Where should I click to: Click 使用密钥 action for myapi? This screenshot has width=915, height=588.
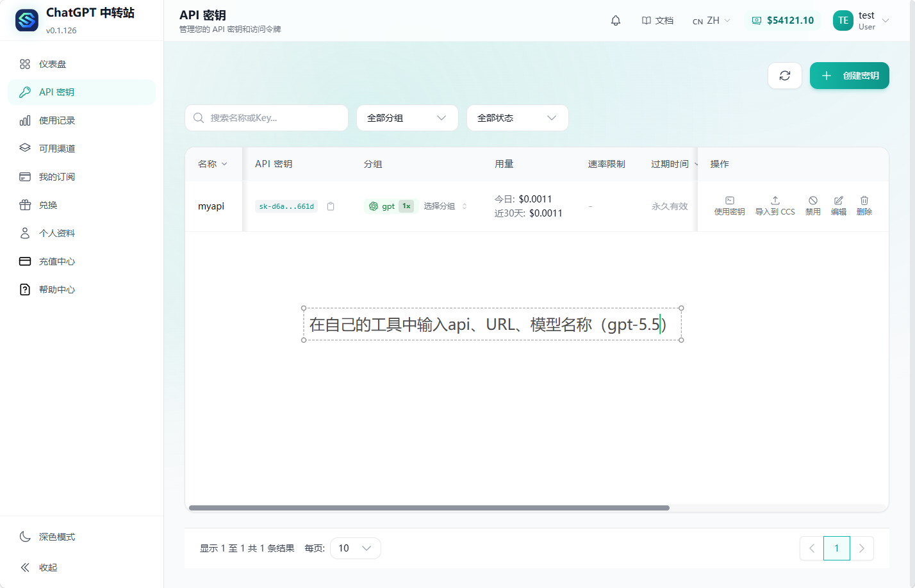coord(729,206)
